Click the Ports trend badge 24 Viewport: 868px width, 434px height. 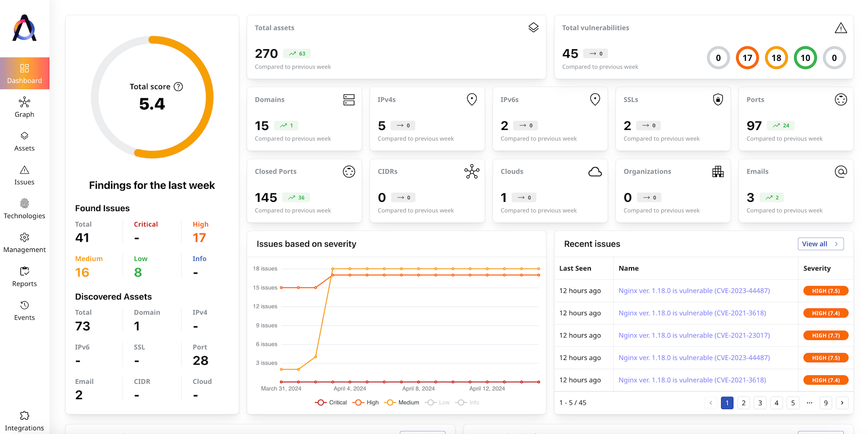[x=781, y=126]
